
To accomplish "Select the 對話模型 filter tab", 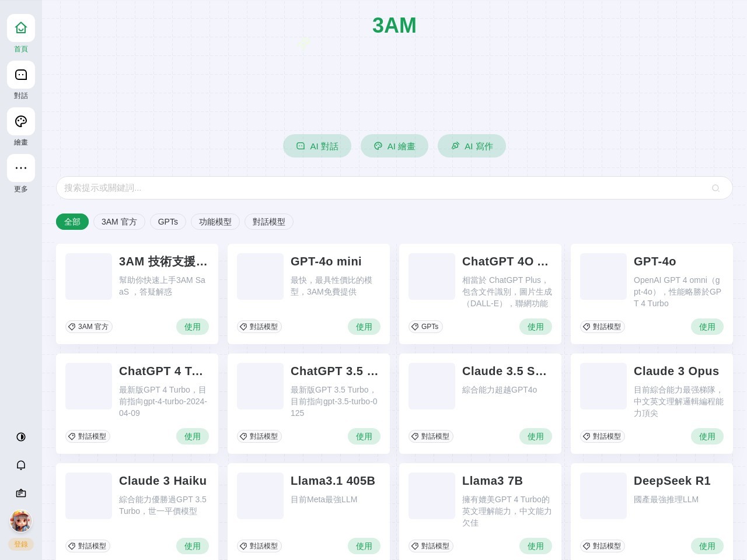I will coord(269,222).
